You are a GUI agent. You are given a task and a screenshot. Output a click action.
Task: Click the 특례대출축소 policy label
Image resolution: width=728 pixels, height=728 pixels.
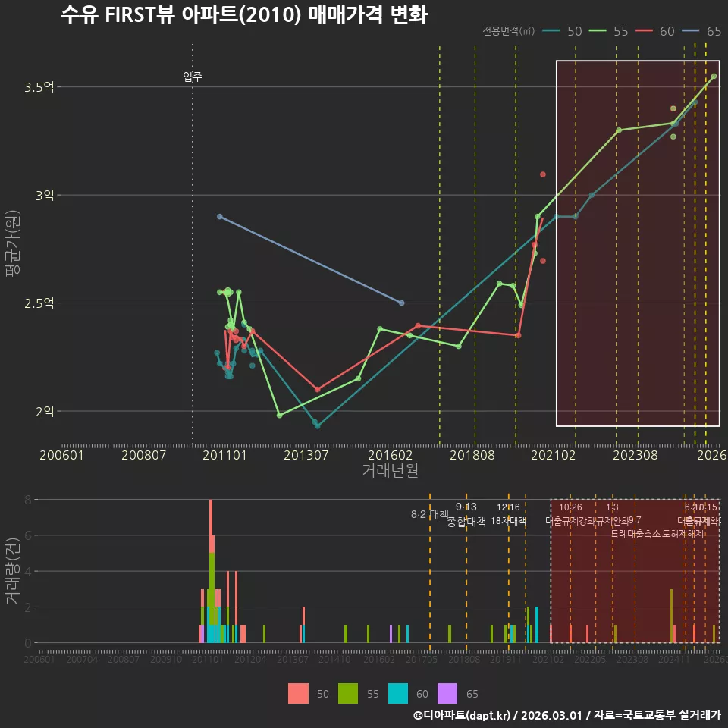(636, 534)
